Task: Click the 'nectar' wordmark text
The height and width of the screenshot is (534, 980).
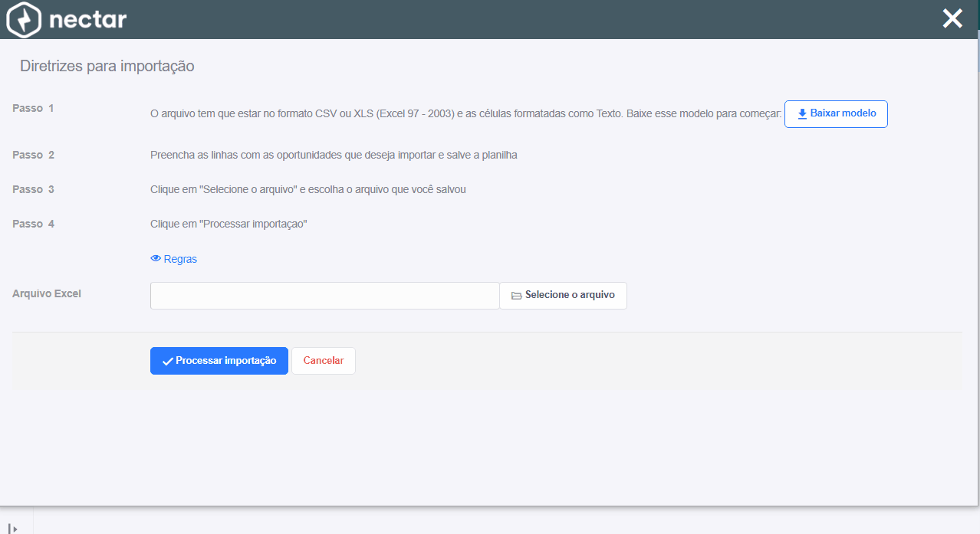Action: pyautogui.click(x=87, y=19)
